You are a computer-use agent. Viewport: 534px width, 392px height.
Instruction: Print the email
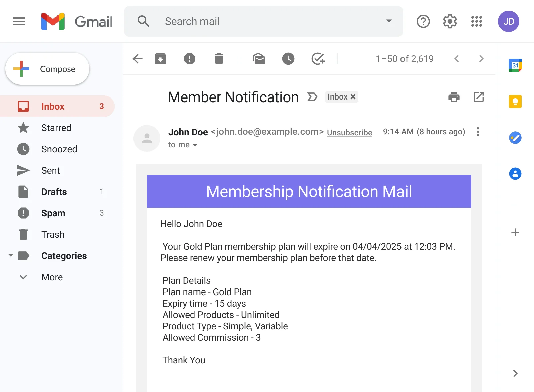[x=453, y=97]
